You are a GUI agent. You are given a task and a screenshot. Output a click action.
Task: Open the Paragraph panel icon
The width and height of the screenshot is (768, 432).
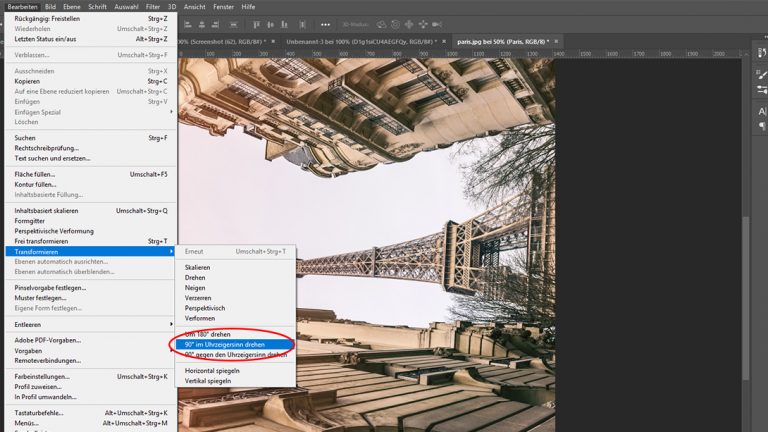pyautogui.click(x=761, y=127)
